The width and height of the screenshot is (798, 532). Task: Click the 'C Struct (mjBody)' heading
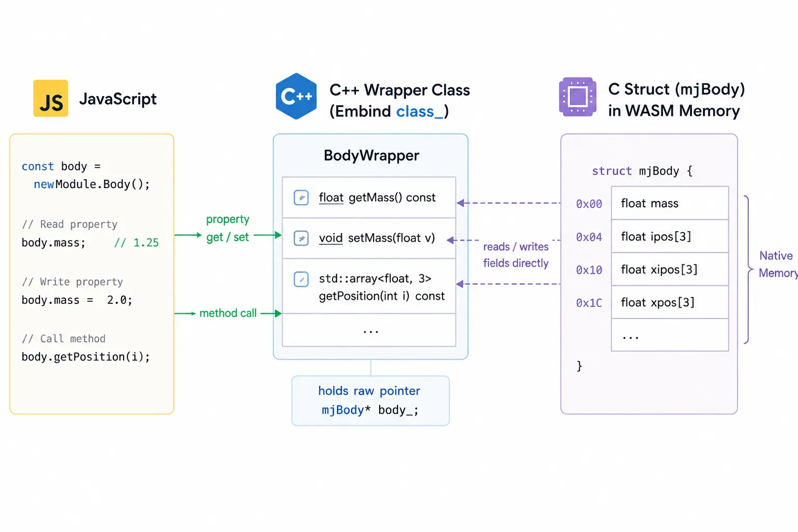point(676,89)
